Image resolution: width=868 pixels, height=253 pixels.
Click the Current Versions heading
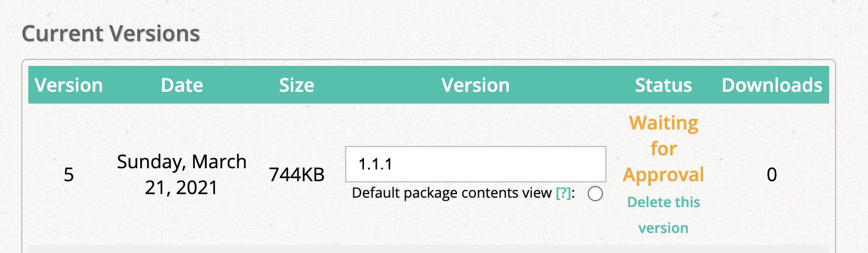click(111, 34)
